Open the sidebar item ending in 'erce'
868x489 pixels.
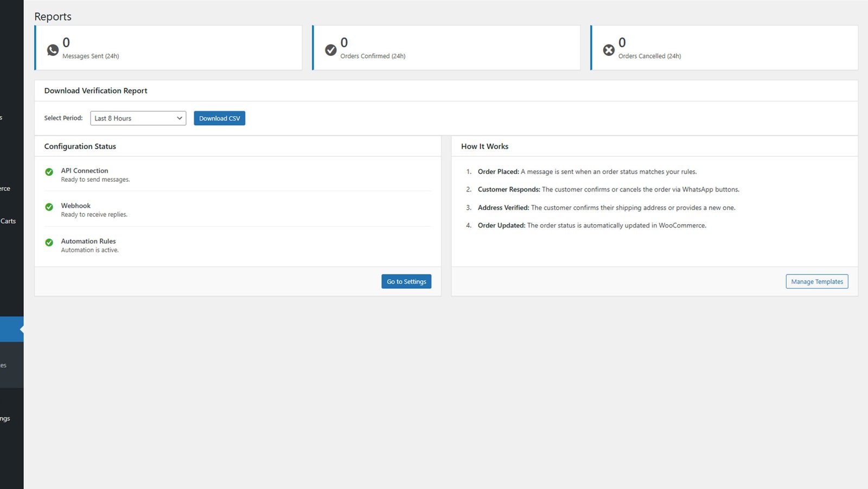[x=5, y=188]
